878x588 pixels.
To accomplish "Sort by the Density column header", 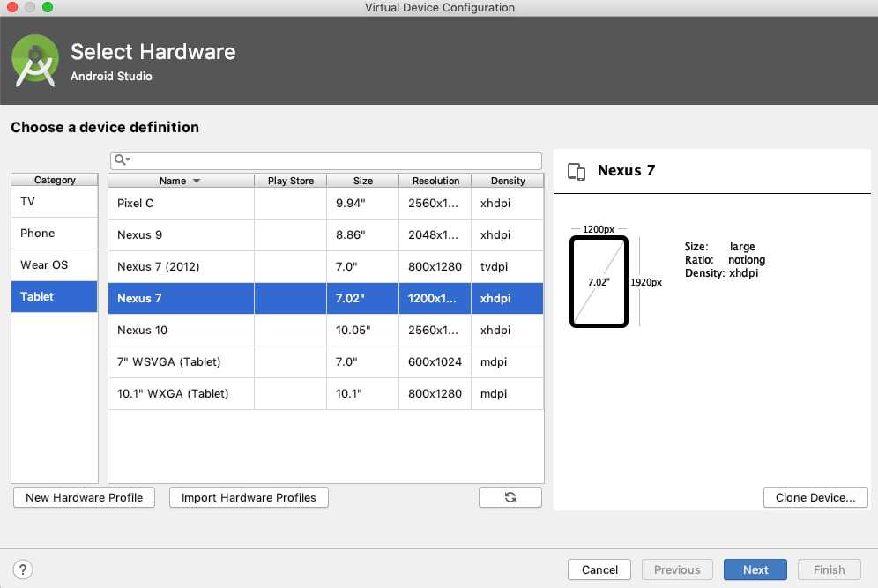I will [x=507, y=181].
